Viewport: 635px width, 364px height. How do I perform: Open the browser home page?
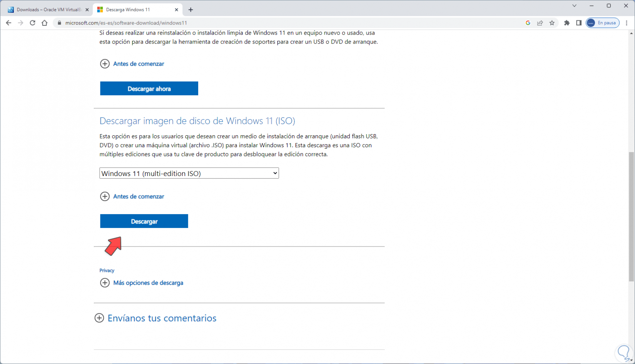pyautogui.click(x=45, y=23)
